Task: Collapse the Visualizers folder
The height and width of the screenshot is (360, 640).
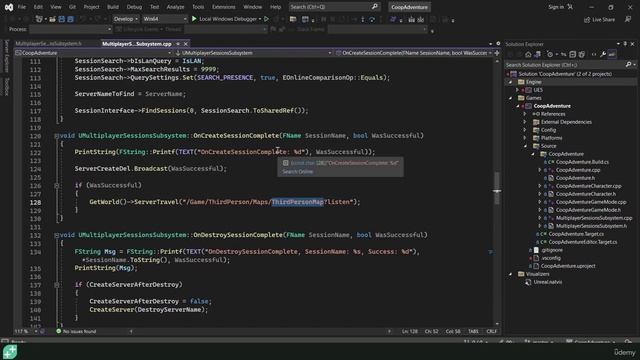Action: 510,274
